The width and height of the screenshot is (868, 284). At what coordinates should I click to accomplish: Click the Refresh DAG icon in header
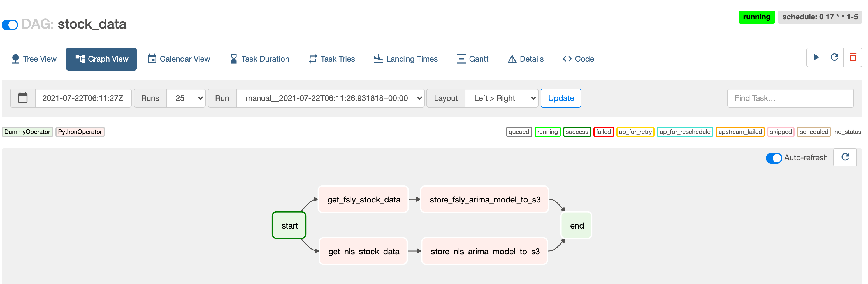point(835,58)
